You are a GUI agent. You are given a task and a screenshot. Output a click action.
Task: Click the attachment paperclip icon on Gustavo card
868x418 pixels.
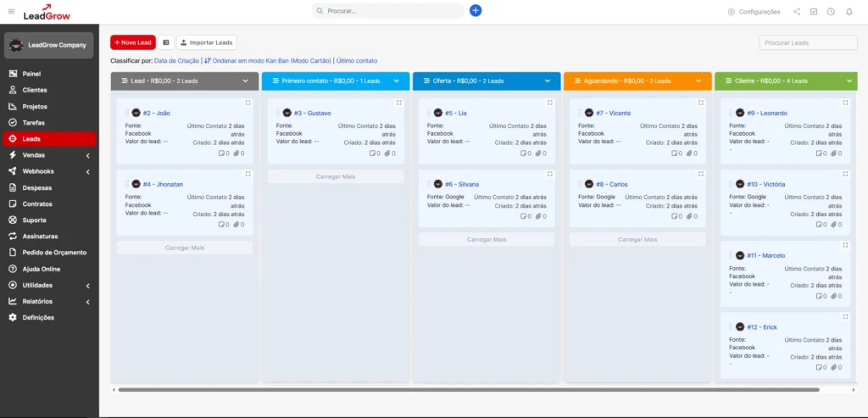389,153
